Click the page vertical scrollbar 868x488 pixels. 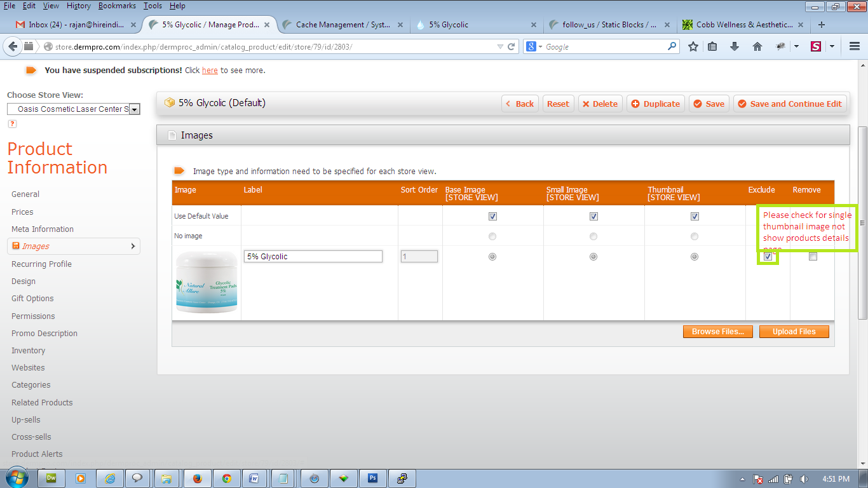click(862, 222)
